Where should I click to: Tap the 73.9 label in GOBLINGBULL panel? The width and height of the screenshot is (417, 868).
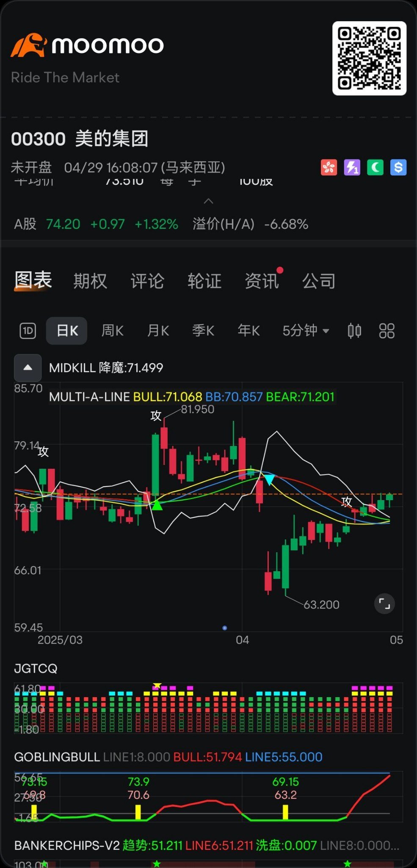[138, 781]
